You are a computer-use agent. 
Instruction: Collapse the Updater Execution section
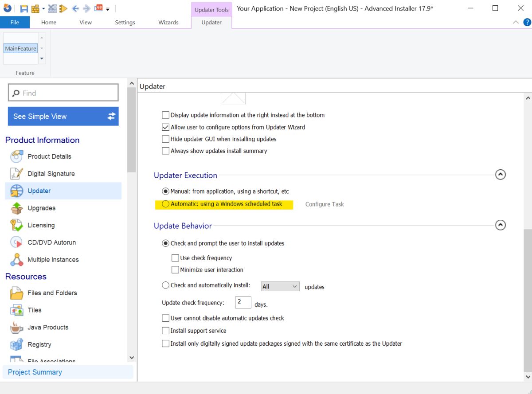tap(500, 175)
